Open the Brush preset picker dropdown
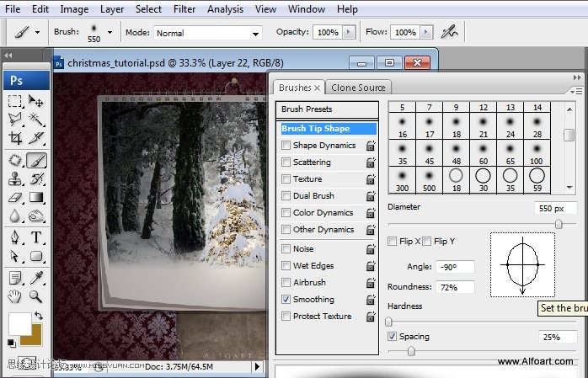Image resolution: width=588 pixels, height=378 pixels. tap(110, 32)
